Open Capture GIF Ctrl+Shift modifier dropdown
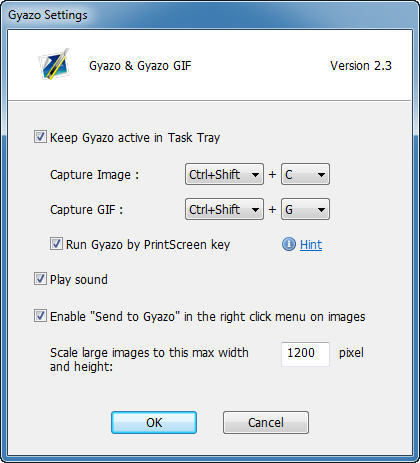Image resolution: width=420 pixels, height=463 pixels. pos(224,209)
